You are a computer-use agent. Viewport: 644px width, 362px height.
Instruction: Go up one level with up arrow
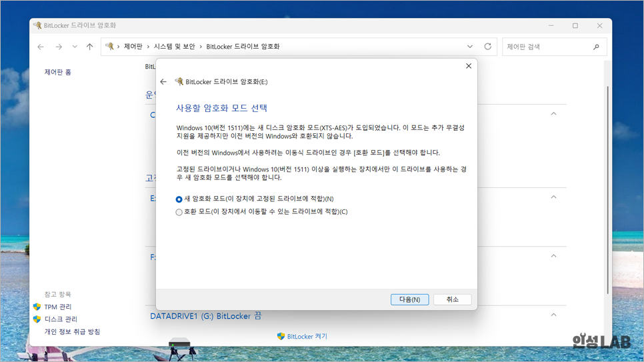point(89,47)
